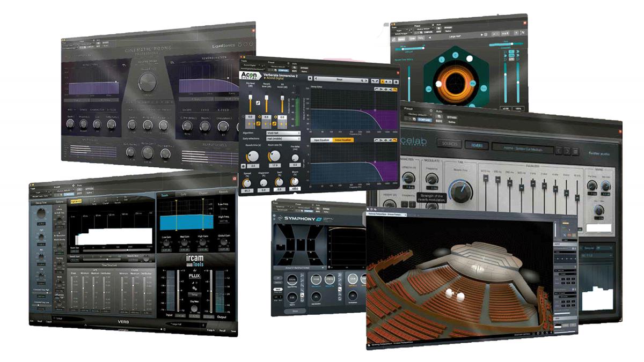Click search magnifier icon in Verberate preset bar

(x=363, y=80)
